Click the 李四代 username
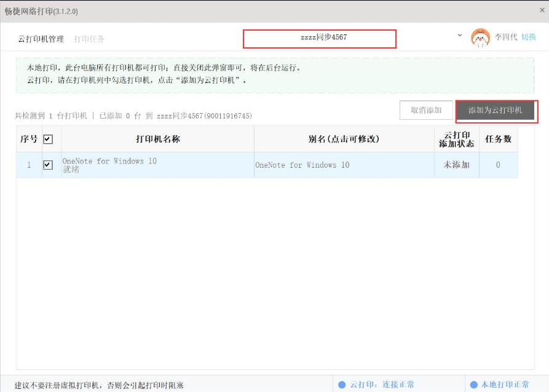549x392 pixels. coord(505,37)
